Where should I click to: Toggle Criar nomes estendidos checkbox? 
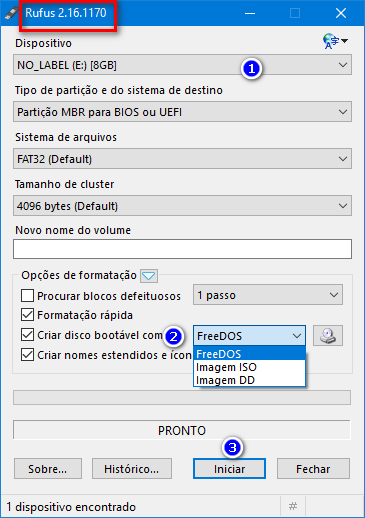click(x=27, y=355)
